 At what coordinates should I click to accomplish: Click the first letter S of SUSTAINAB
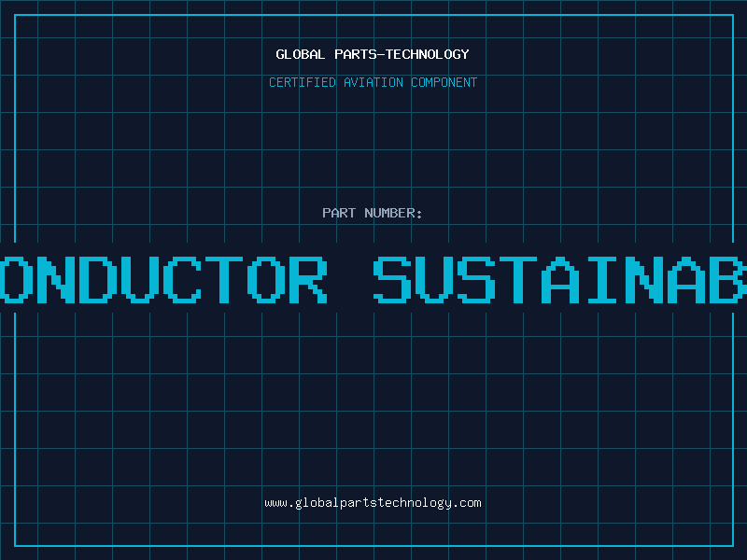[392, 280]
